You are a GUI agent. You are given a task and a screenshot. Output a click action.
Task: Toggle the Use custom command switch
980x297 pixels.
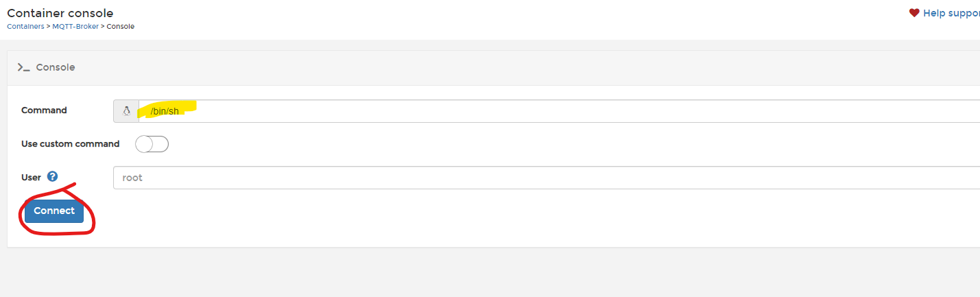[x=152, y=144]
